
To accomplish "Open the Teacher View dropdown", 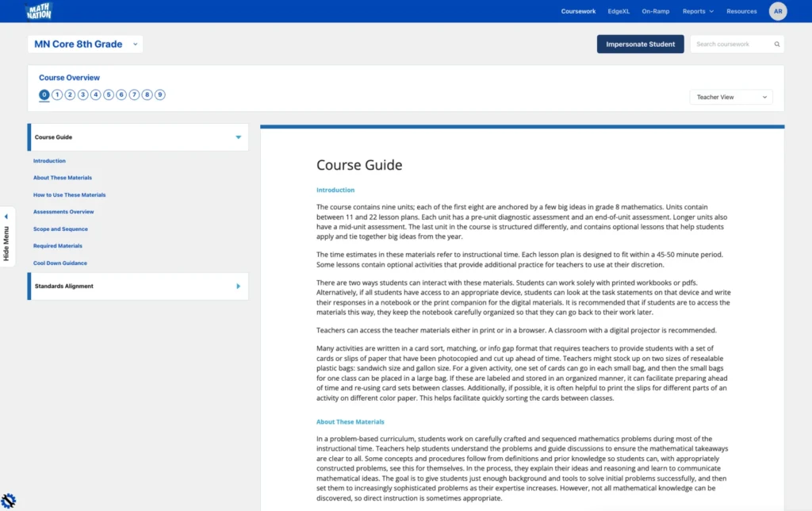I will click(730, 97).
